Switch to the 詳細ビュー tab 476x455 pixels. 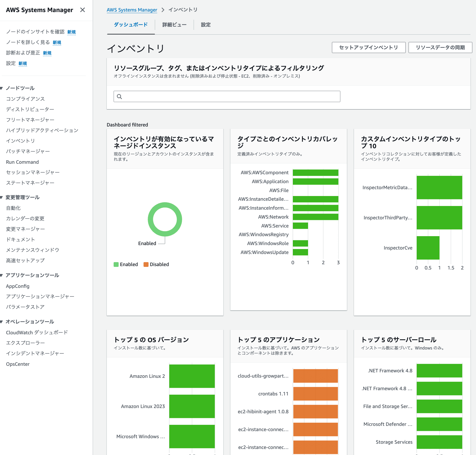[x=174, y=25]
